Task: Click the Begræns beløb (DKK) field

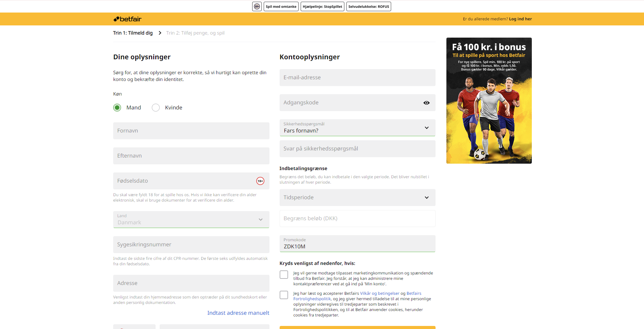Action: (x=357, y=219)
